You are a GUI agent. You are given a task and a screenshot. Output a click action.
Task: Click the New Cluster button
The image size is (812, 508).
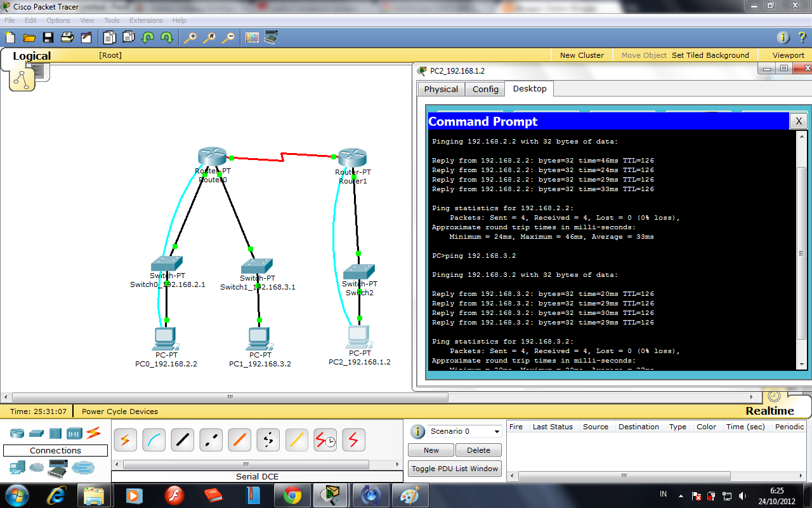582,55
